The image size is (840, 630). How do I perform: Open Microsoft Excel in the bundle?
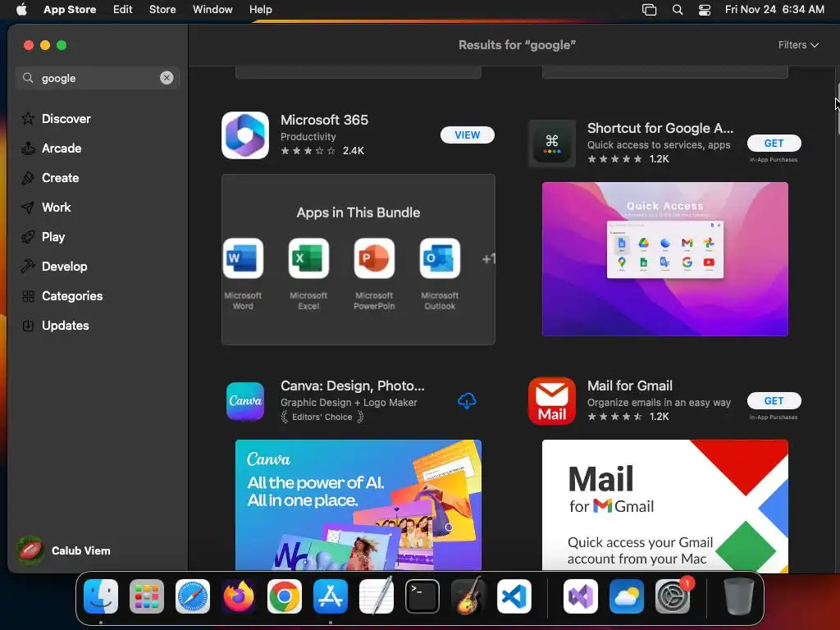[308, 258]
